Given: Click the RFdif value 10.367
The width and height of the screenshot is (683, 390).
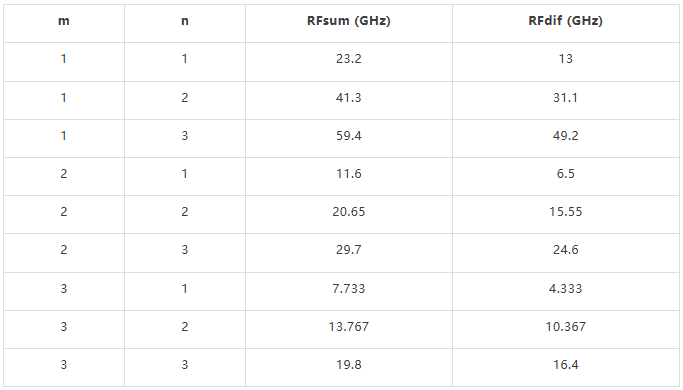Looking at the screenshot, I should pyautogui.click(x=565, y=326).
